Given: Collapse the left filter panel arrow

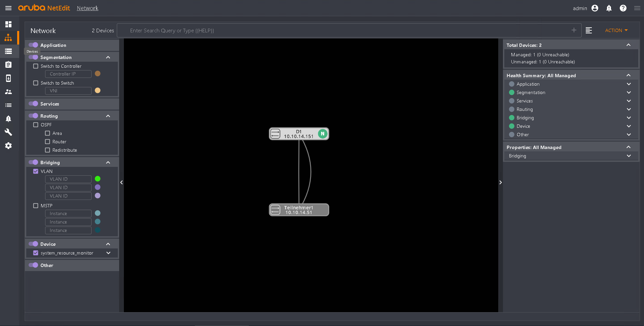Looking at the screenshot, I should click(x=122, y=182).
